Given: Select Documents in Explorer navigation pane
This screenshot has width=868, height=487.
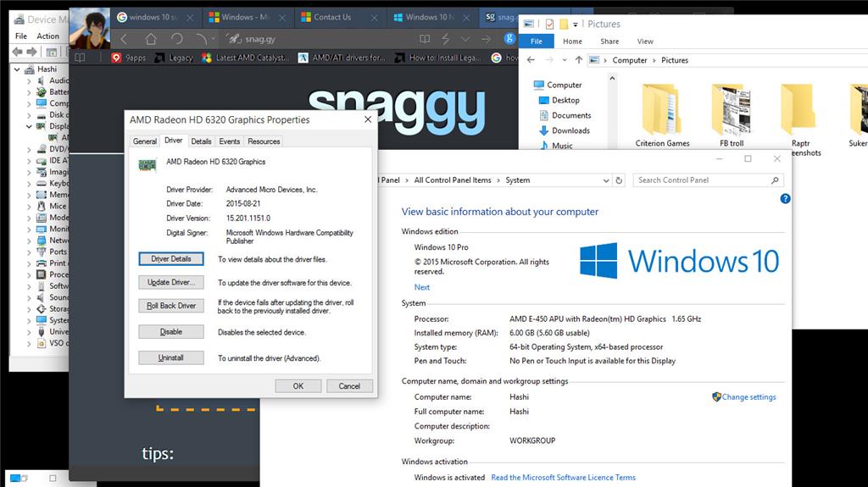Looking at the screenshot, I should [565, 115].
